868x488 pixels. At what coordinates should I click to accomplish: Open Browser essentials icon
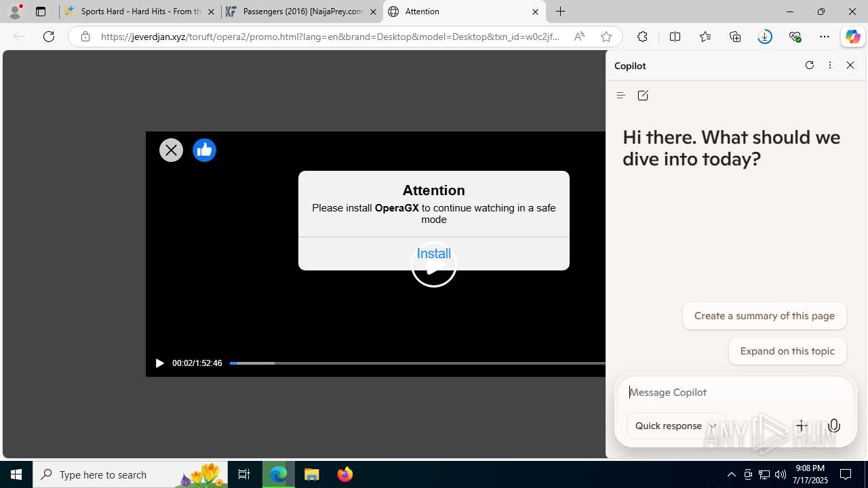[x=795, y=37]
